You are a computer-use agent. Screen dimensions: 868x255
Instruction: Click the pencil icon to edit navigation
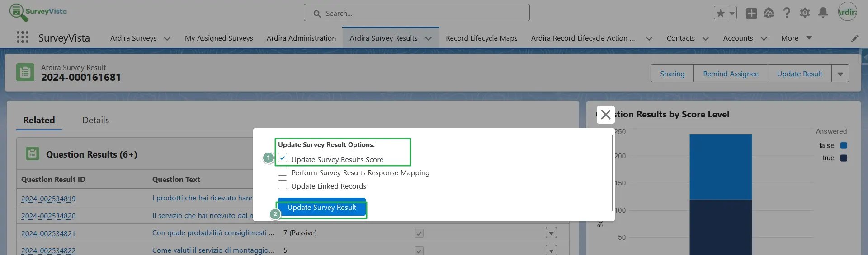point(854,39)
